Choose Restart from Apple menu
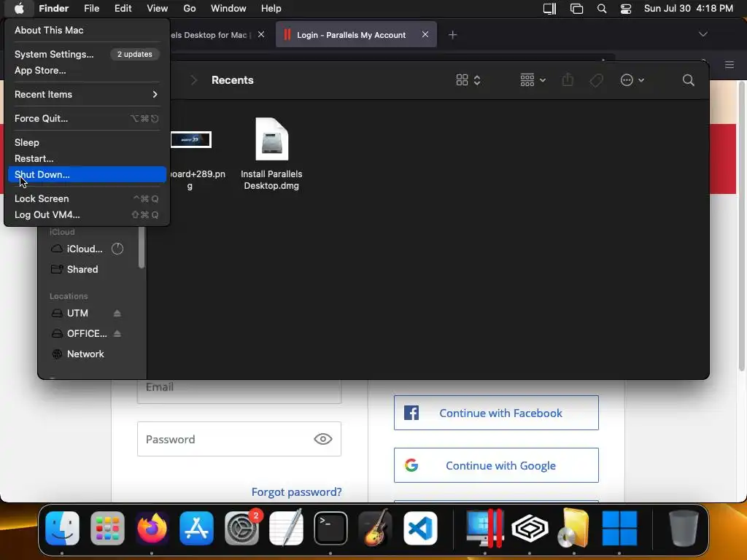 tap(87, 158)
